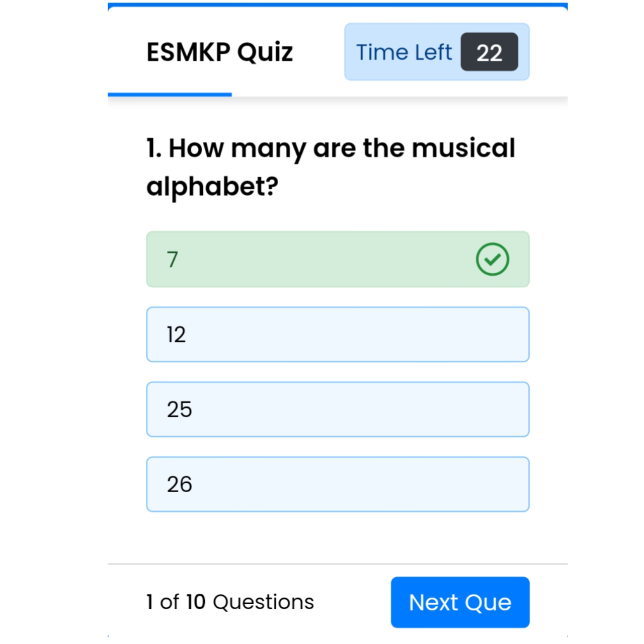Go to the next question with Next Que
Screen dimensions: 644x644
pos(460,602)
